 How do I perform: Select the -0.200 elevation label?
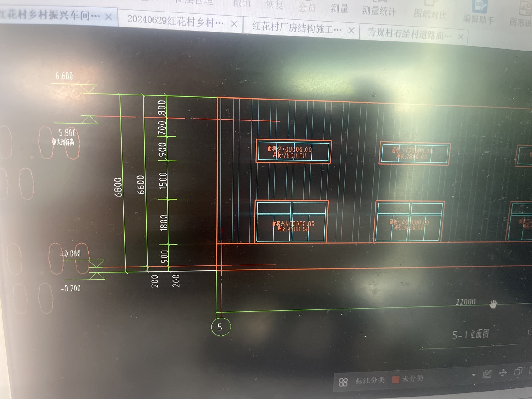[x=71, y=289]
